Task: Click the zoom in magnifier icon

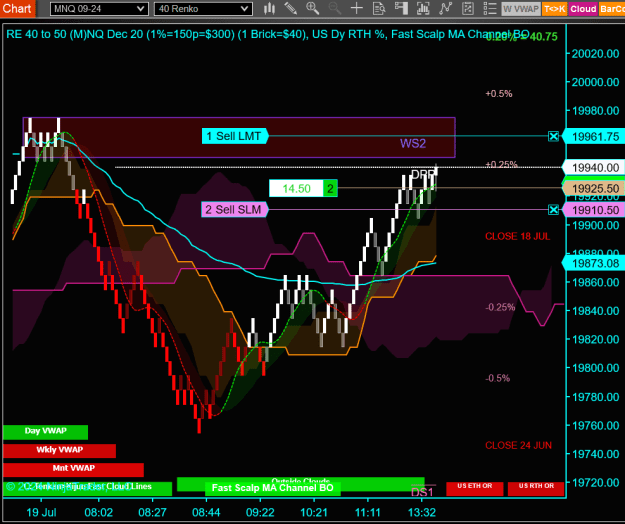Action: 312,8
